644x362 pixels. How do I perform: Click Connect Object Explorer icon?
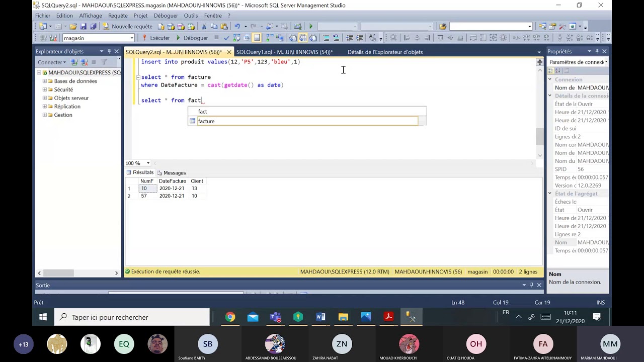click(74, 62)
